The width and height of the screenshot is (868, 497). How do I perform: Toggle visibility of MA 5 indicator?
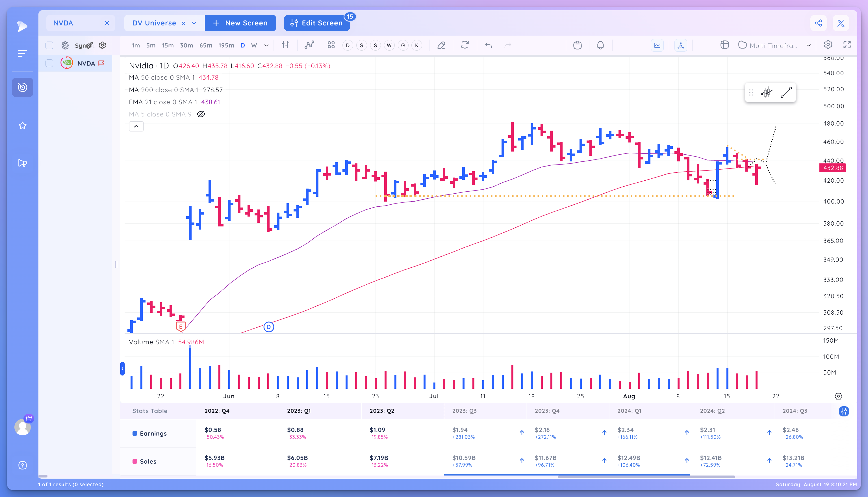pyautogui.click(x=201, y=114)
